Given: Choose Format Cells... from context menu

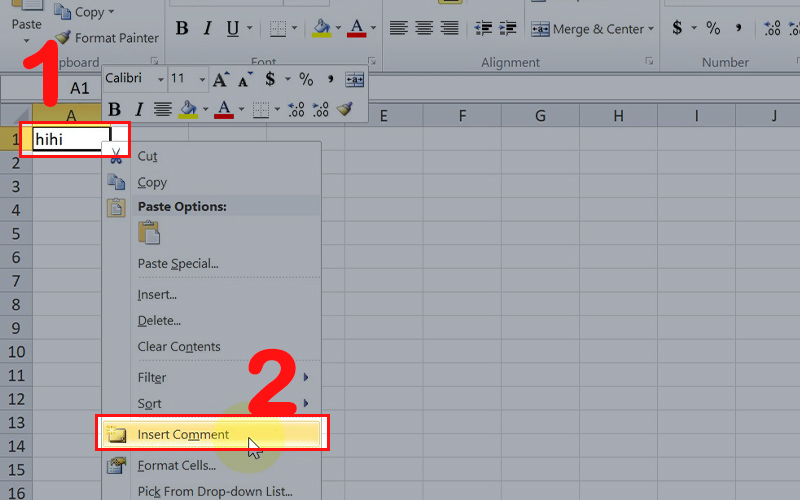Looking at the screenshot, I should [212, 465].
